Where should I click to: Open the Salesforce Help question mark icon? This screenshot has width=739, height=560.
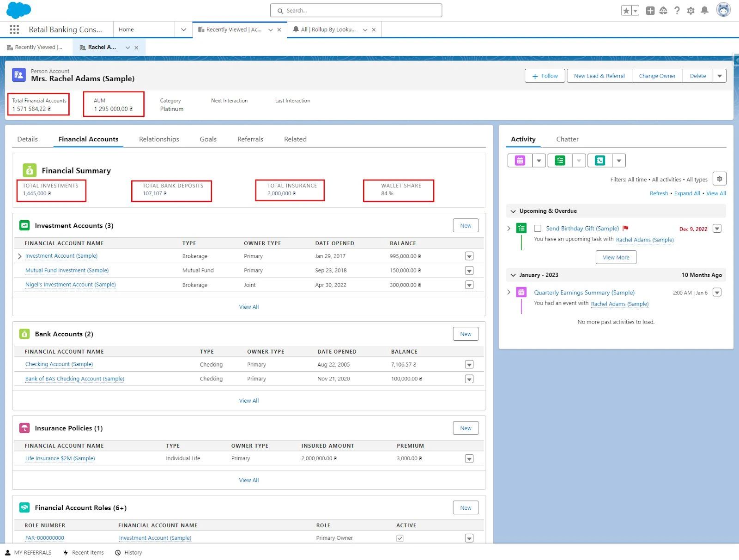coord(677,11)
